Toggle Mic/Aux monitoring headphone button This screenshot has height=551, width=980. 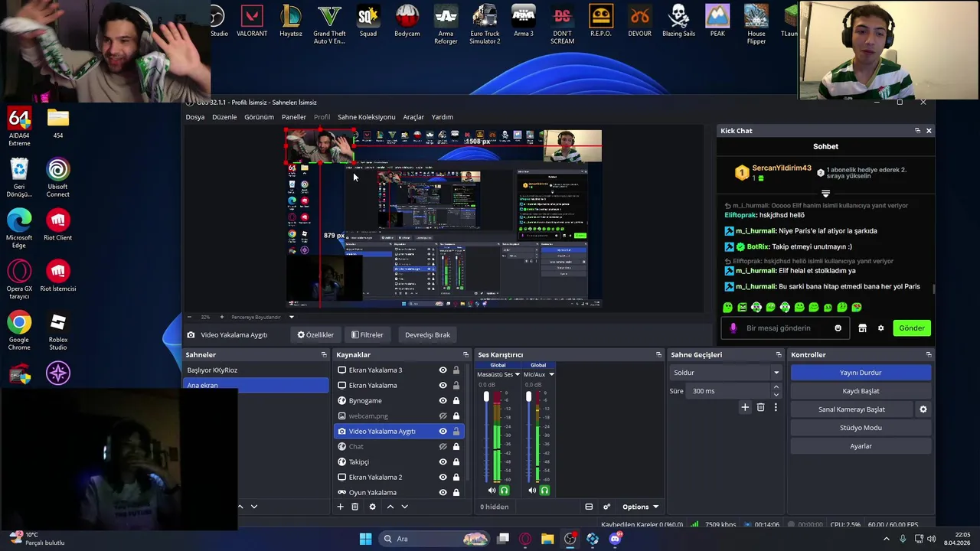pos(544,491)
